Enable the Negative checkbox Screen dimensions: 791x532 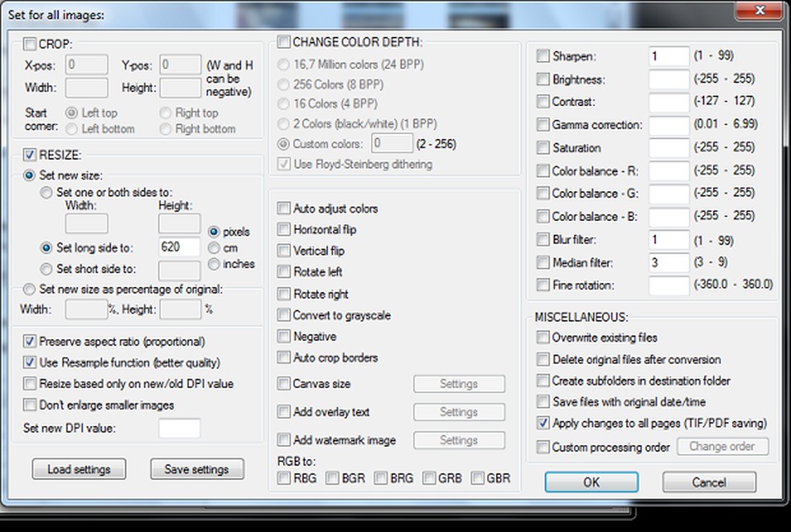tap(284, 337)
